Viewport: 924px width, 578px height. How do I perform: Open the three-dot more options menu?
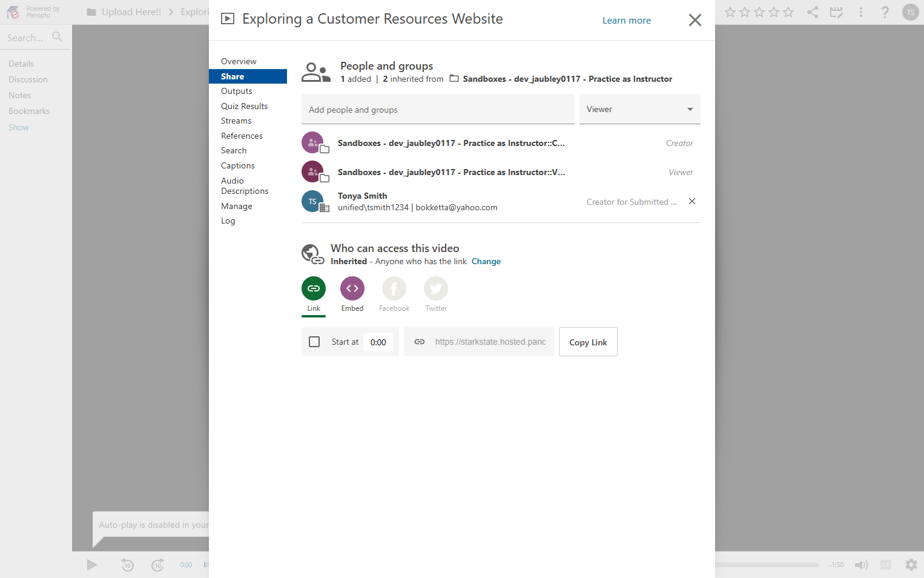[x=861, y=12]
